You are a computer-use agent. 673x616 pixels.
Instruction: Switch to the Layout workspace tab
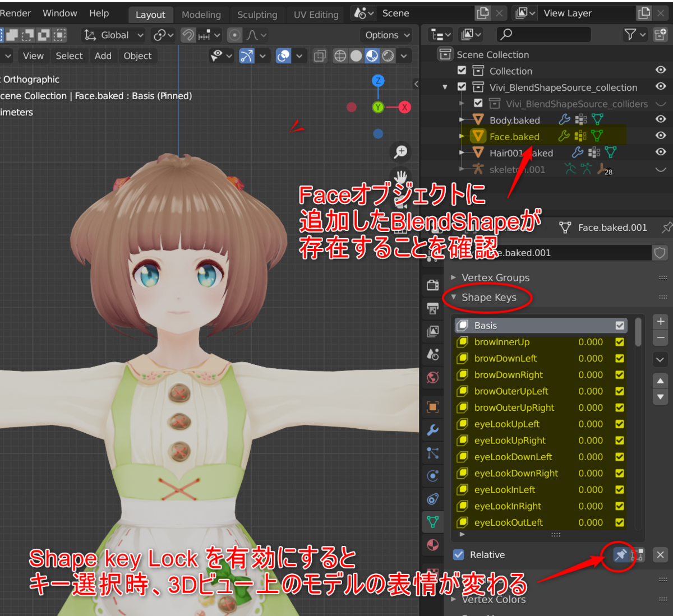click(x=150, y=15)
